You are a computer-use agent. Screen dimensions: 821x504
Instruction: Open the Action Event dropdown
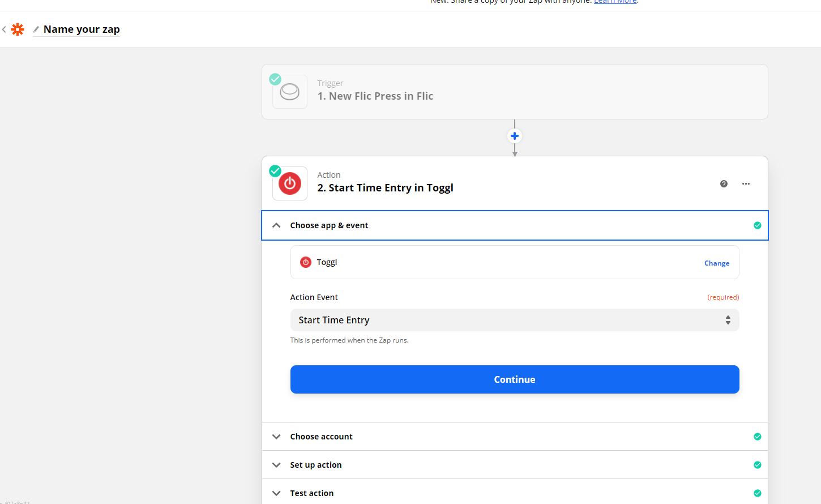pyautogui.click(x=514, y=320)
